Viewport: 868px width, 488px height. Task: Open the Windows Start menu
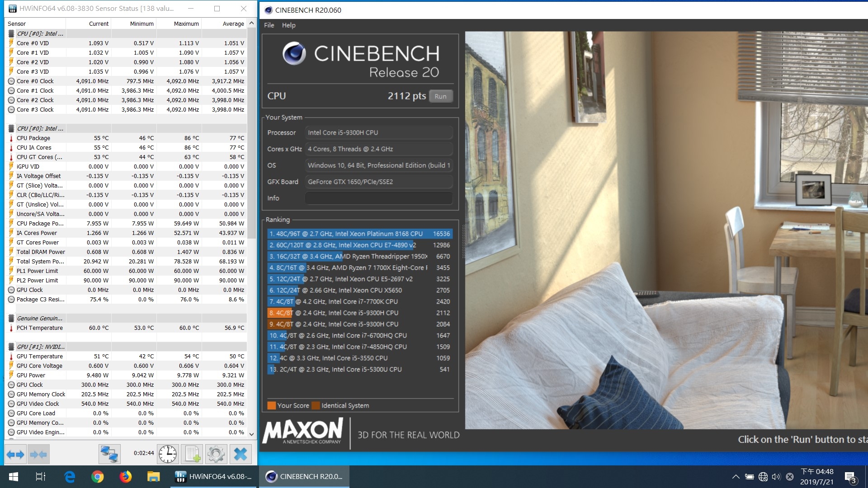pos(14,477)
